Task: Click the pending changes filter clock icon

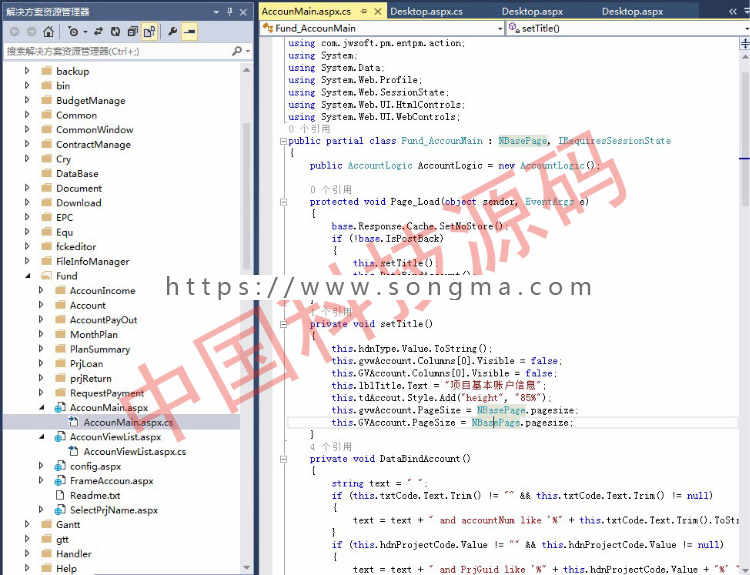Action: pyautogui.click(x=73, y=32)
